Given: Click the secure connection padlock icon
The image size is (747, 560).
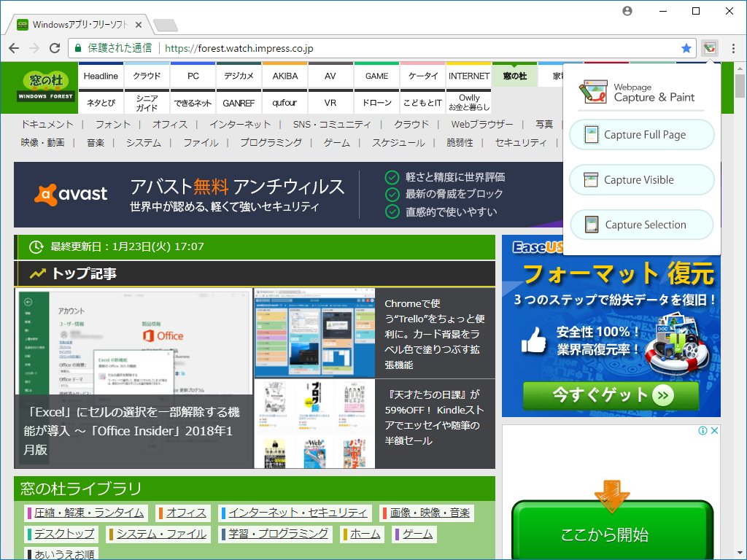Looking at the screenshot, I should (78, 47).
